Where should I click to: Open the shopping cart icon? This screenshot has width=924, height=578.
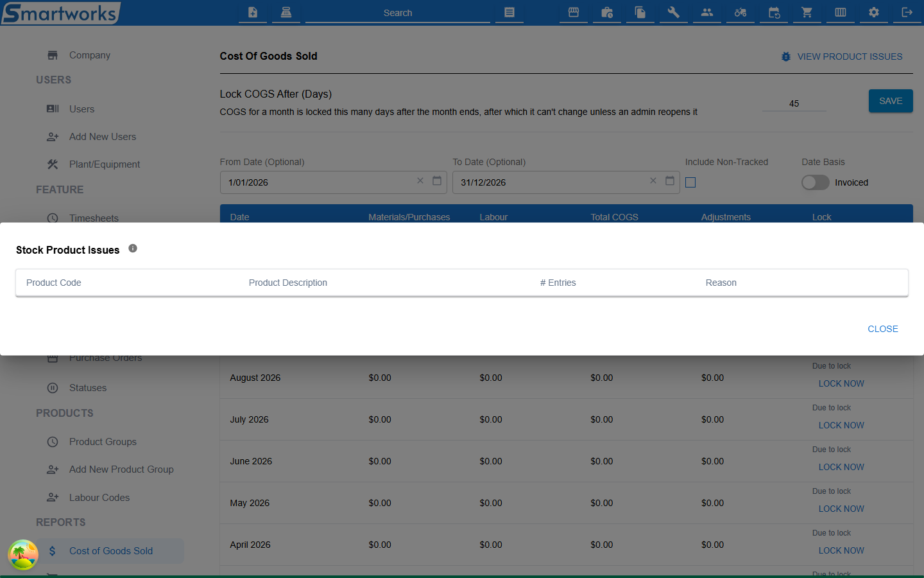tap(807, 12)
